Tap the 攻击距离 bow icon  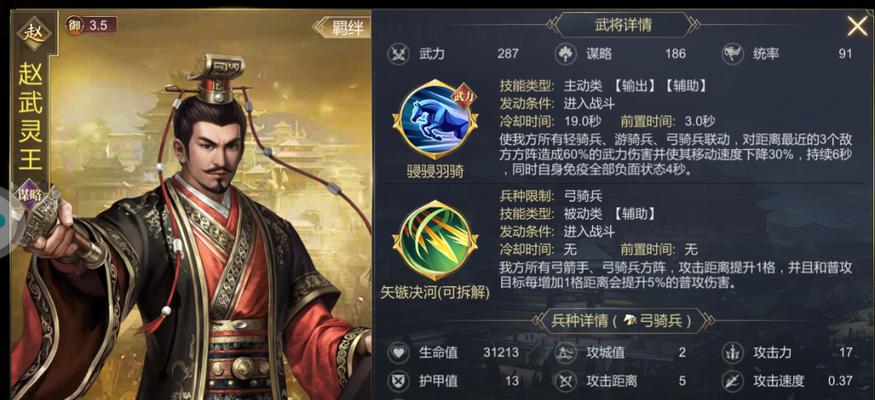pyautogui.click(x=565, y=382)
